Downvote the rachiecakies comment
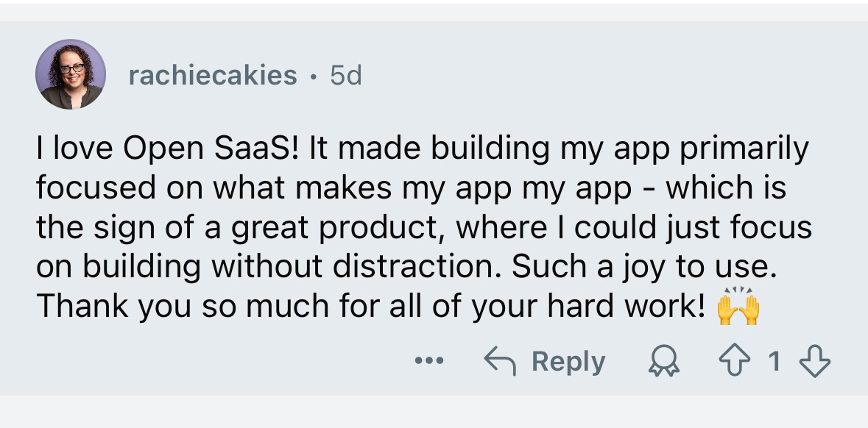 point(814,361)
